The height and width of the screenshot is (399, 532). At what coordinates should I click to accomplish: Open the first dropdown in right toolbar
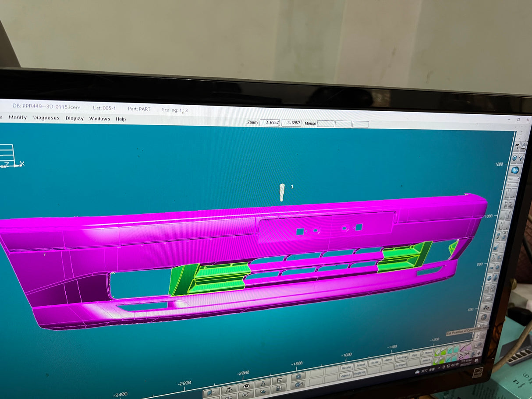[512, 179]
